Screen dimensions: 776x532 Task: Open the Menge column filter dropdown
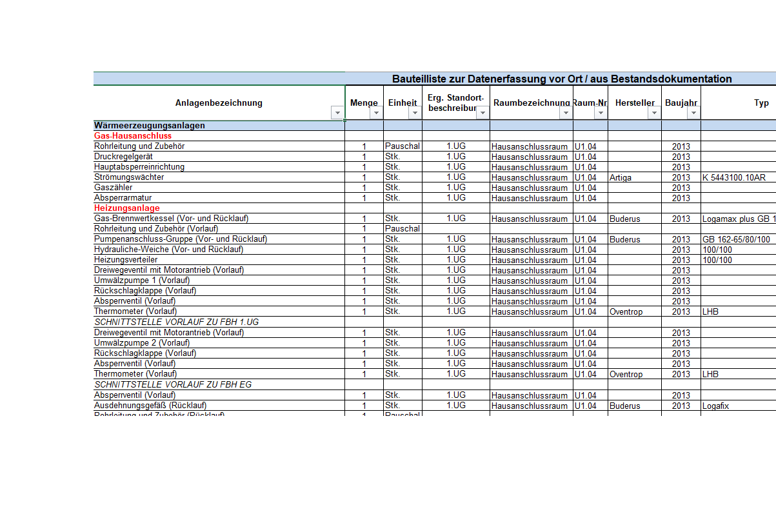click(x=376, y=113)
